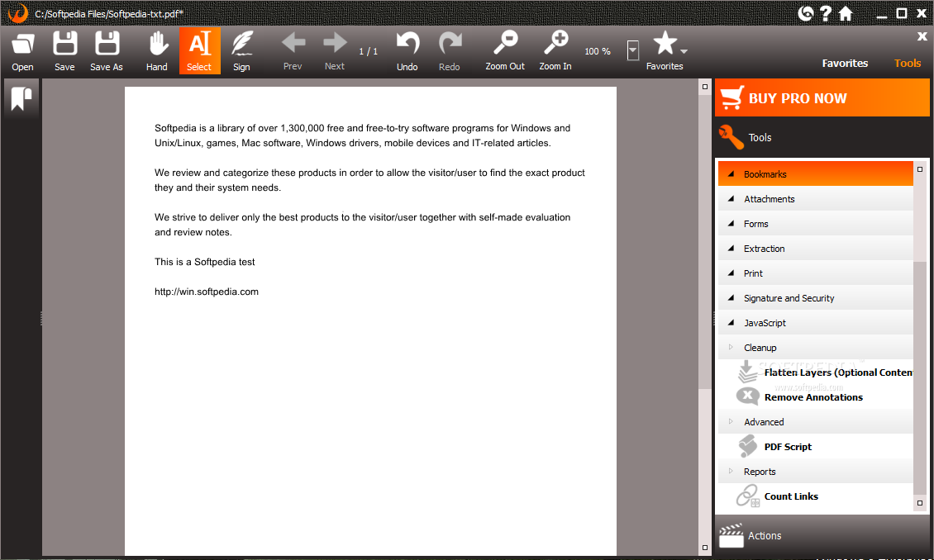Run PDF Script
This screenshot has width=934, height=560.
tap(788, 447)
